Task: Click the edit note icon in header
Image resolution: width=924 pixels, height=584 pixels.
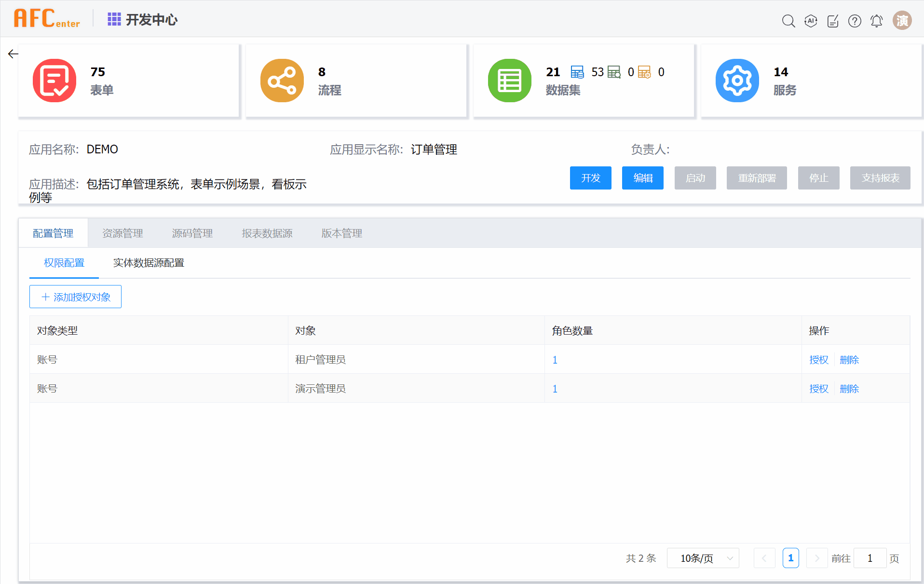Action: coord(833,21)
